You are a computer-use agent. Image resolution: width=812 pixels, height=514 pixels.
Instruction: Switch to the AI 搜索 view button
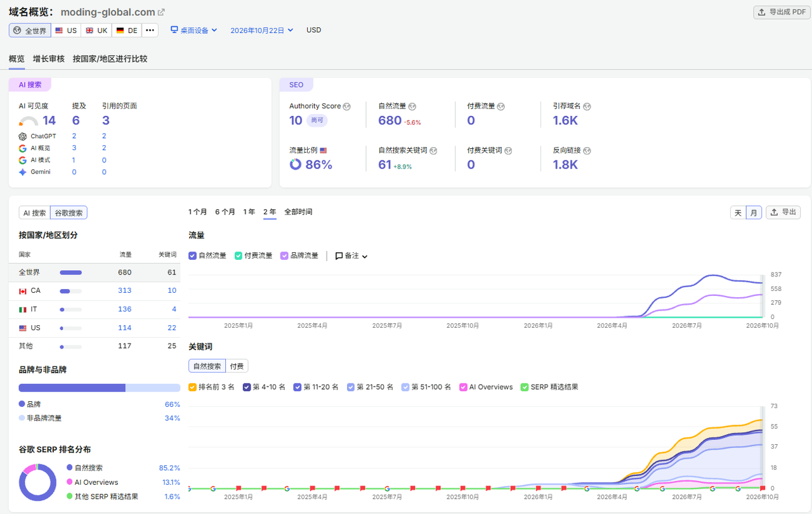pos(35,213)
